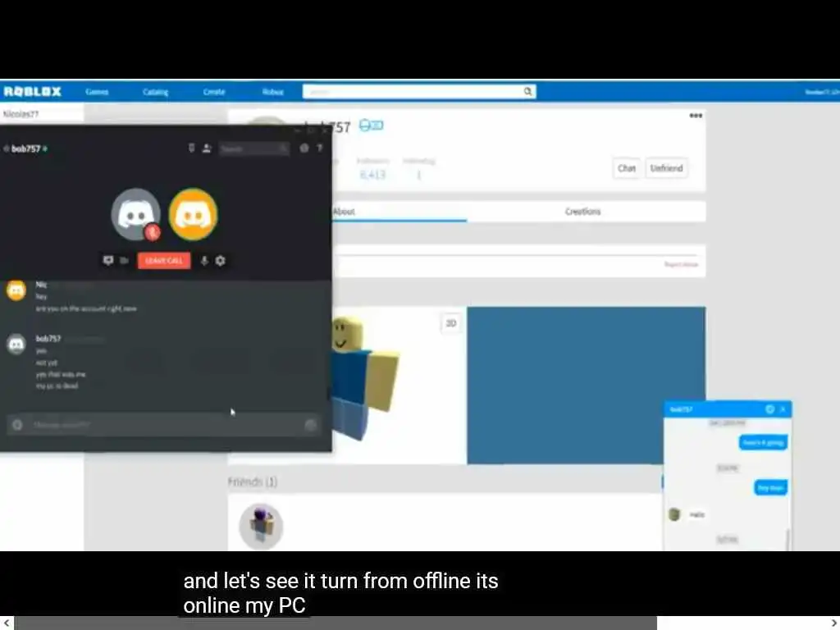840x630 pixels.
Task: Click the Leave Call button
Action: click(164, 260)
